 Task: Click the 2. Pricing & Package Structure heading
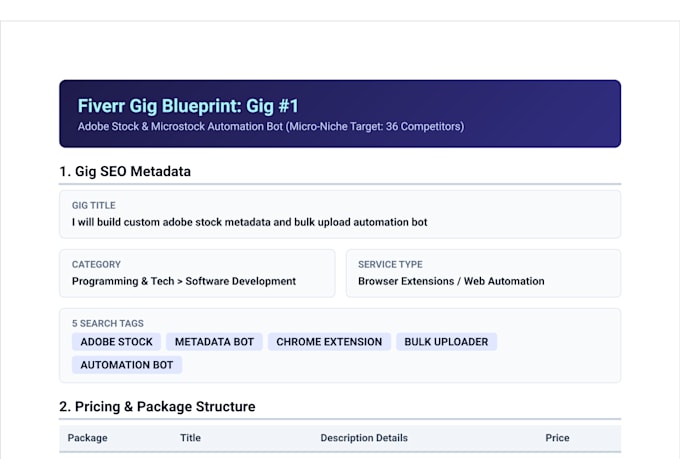point(157,407)
